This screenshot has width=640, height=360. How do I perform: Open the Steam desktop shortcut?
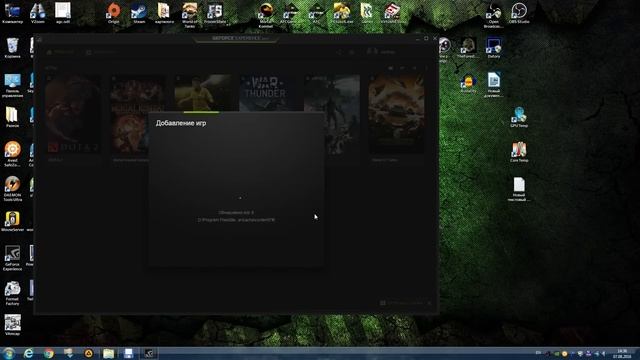point(139,12)
